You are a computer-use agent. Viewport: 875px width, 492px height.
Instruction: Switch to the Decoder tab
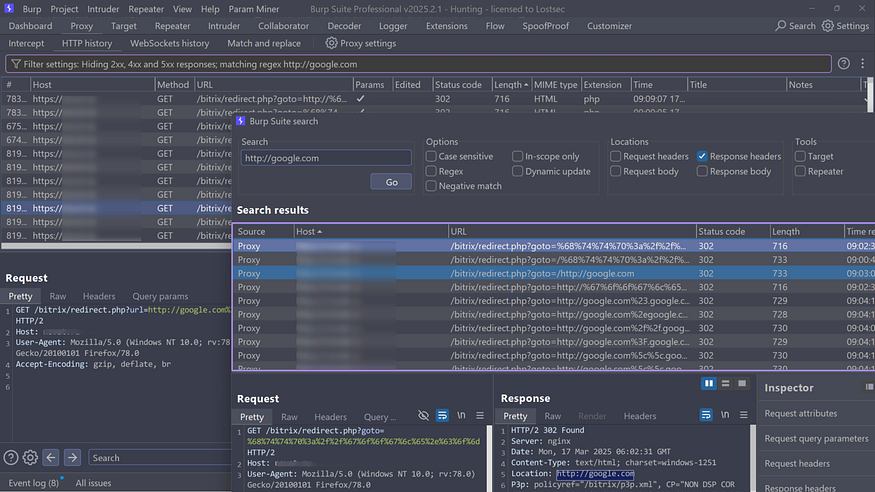(x=344, y=26)
